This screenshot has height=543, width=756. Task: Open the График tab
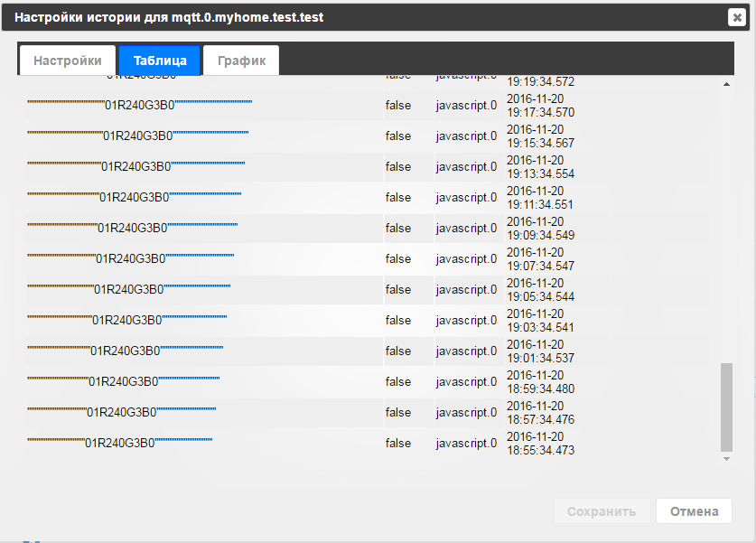(x=241, y=61)
